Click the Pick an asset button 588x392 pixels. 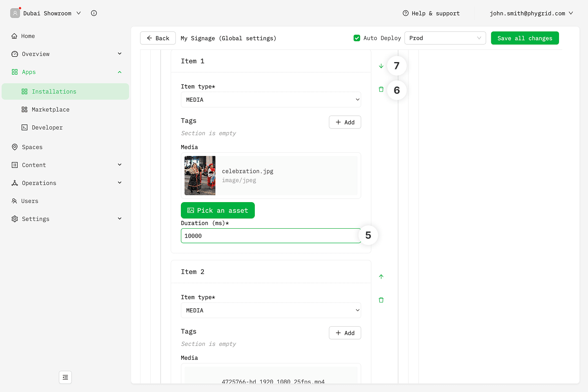pos(218,210)
